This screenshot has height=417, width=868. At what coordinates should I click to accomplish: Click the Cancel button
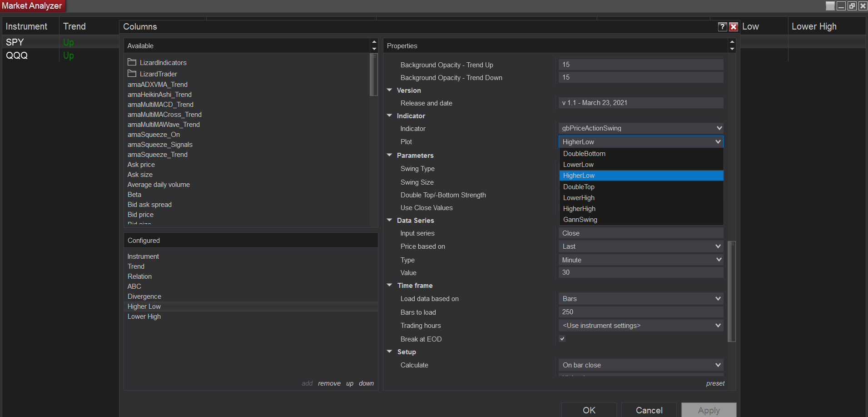[649, 410]
